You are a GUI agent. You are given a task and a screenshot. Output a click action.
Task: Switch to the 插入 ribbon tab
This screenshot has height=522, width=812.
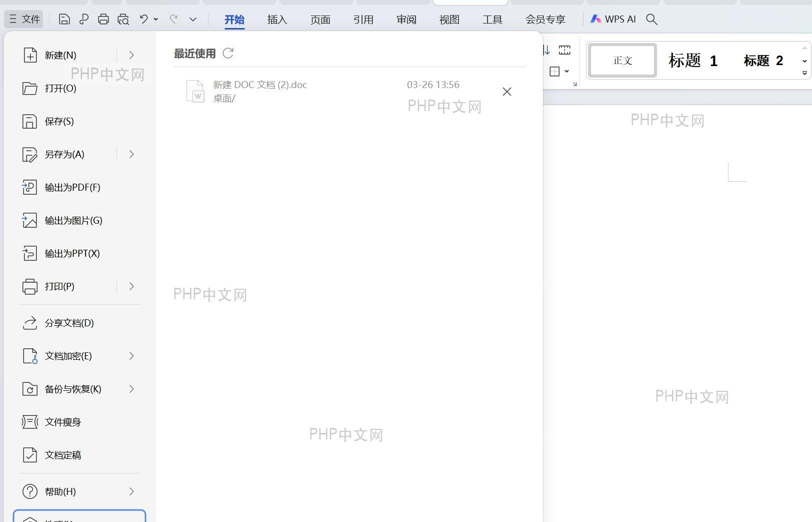pyautogui.click(x=277, y=20)
